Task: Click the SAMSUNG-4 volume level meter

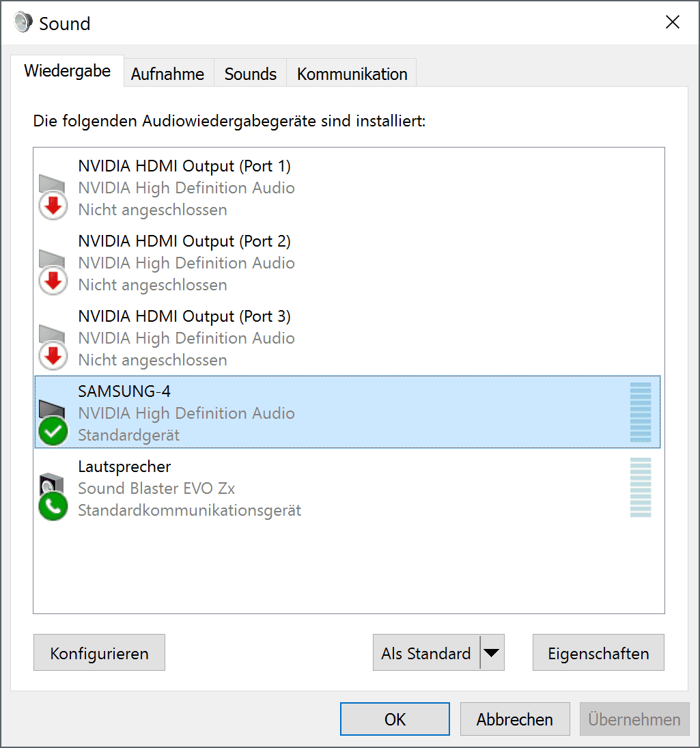Action: [640, 412]
